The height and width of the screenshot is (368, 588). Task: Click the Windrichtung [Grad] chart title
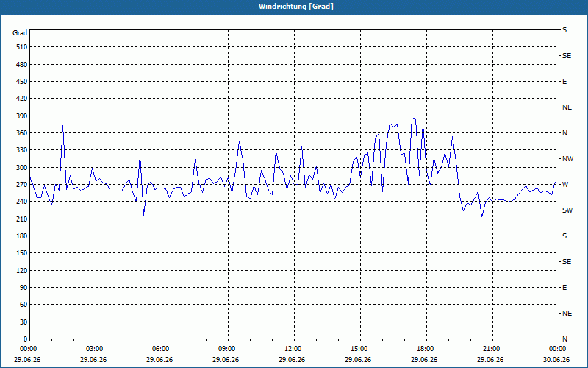(x=296, y=7)
